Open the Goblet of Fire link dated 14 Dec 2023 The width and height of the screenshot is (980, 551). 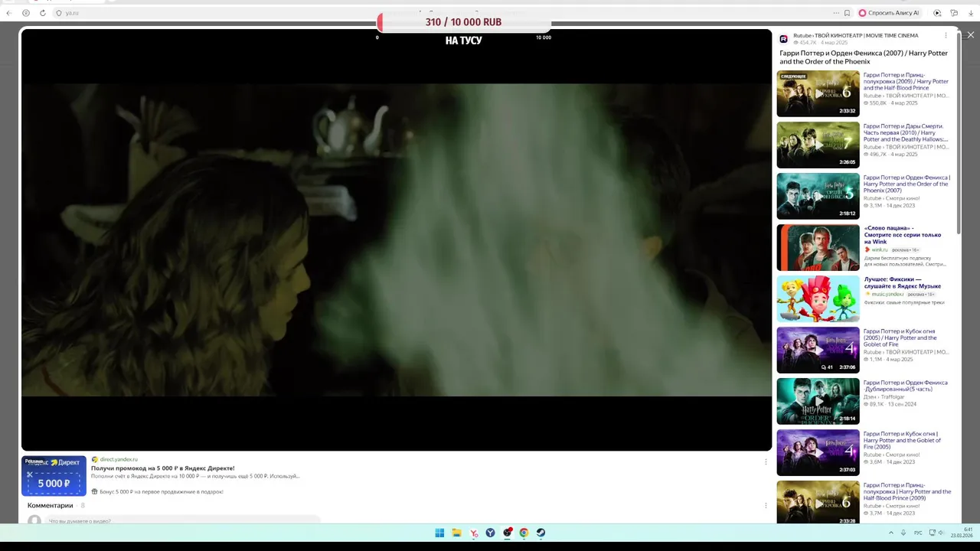(x=902, y=440)
